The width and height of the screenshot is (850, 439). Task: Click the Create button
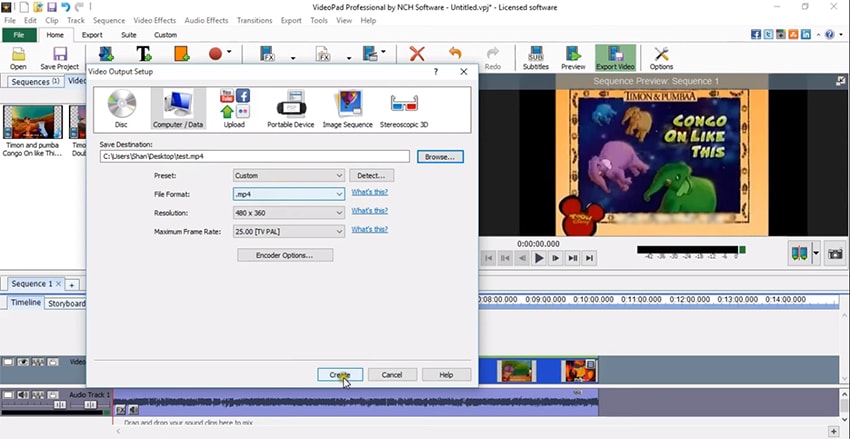[x=340, y=375]
